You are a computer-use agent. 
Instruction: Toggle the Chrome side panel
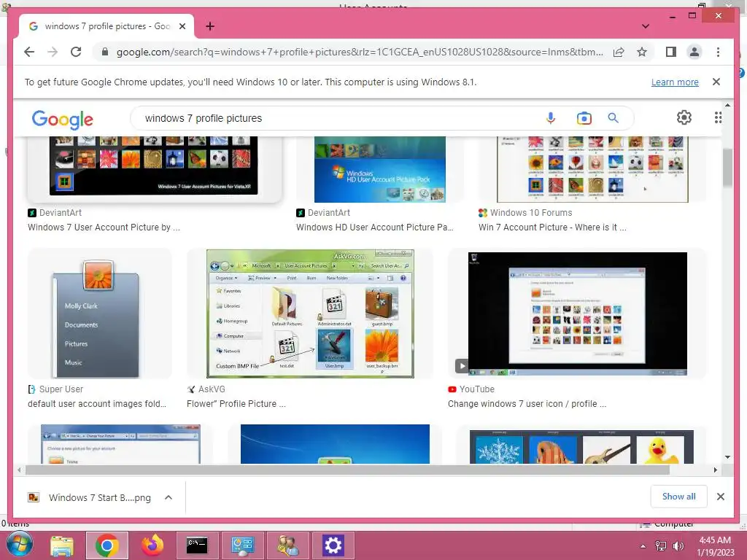point(671,52)
